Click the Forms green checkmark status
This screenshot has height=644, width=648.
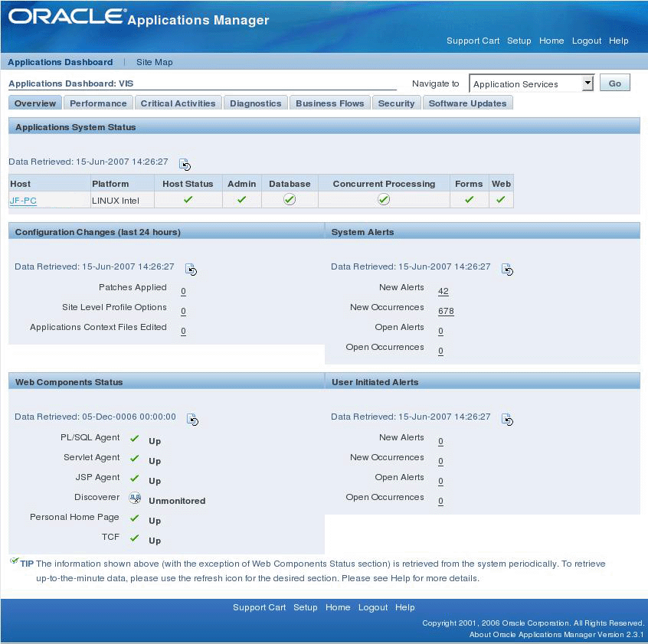(x=470, y=200)
